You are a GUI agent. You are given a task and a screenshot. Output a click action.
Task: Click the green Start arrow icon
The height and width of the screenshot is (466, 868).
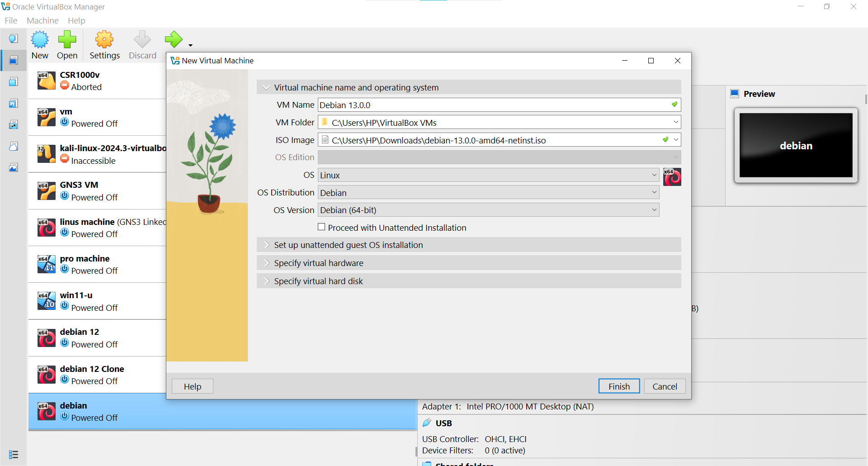pyautogui.click(x=174, y=39)
